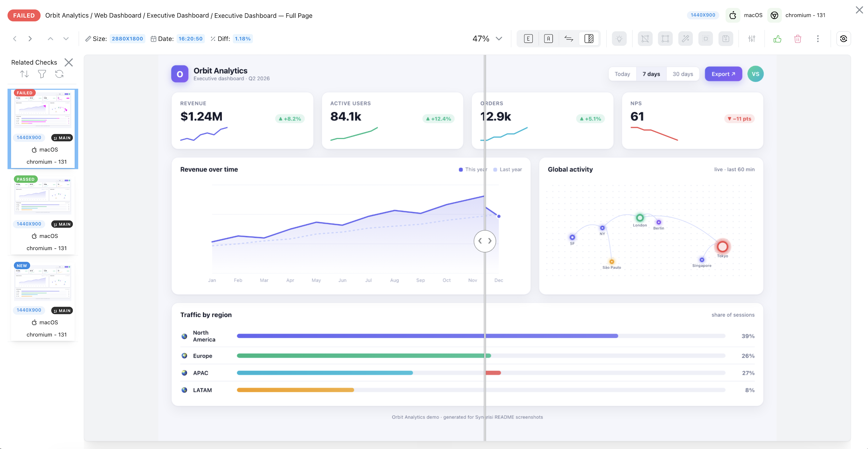This screenshot has width=868, height=449.
Task: Jump to the previous test, up chevron
Action: 50,39
